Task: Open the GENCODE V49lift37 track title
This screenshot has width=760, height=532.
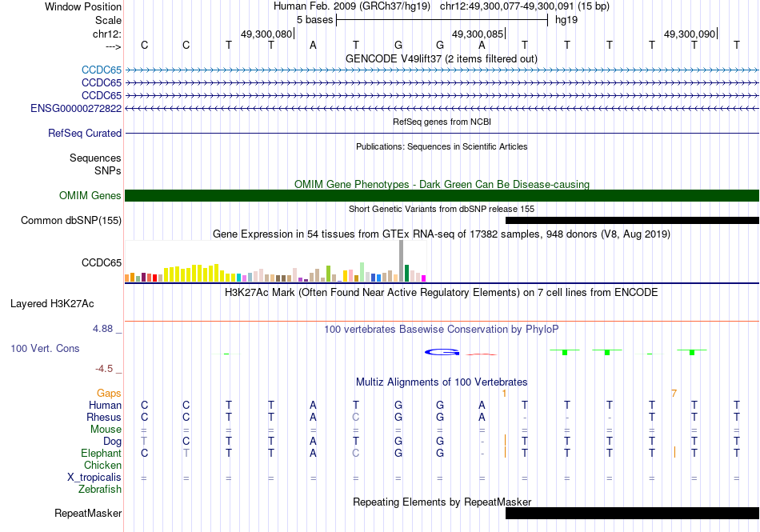Action: coord(441,59)
